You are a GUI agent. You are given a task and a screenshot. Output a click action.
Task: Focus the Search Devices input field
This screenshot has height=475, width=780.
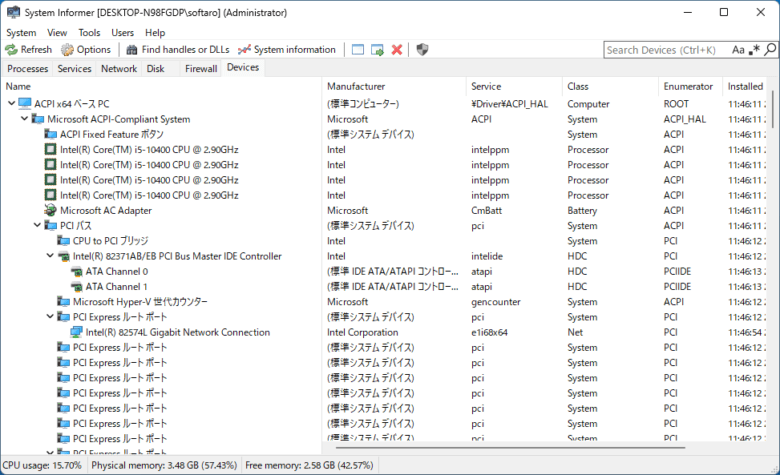pos(667,50)
